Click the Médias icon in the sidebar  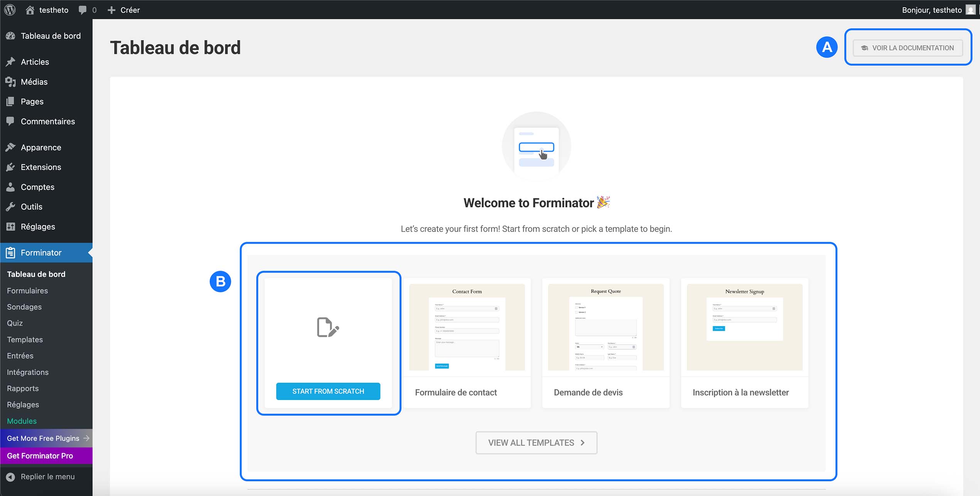[10, 82]
